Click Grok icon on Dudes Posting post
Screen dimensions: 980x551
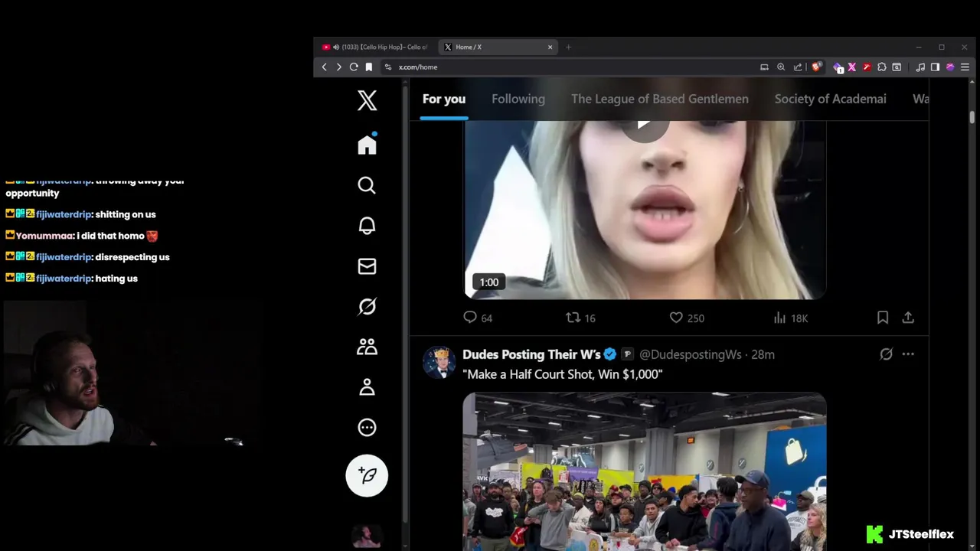pyautogui.click(x=886, y=354)
